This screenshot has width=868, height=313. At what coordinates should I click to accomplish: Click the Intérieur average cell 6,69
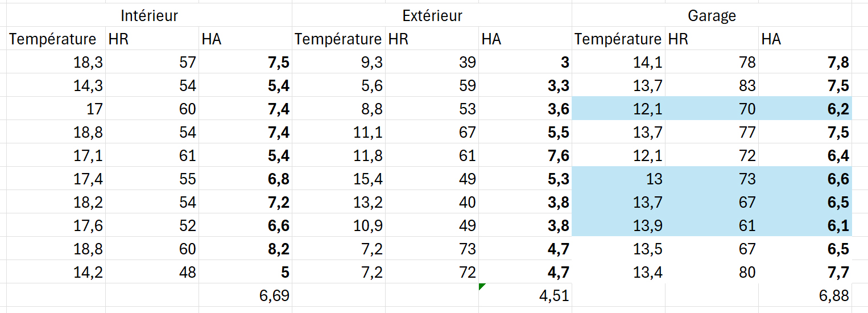tap(245, 295)
